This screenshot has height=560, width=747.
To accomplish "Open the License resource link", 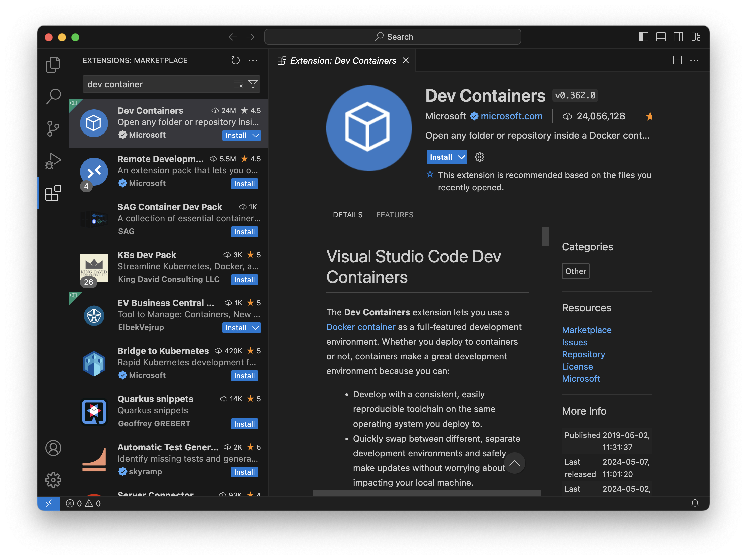I will (577, 367).
